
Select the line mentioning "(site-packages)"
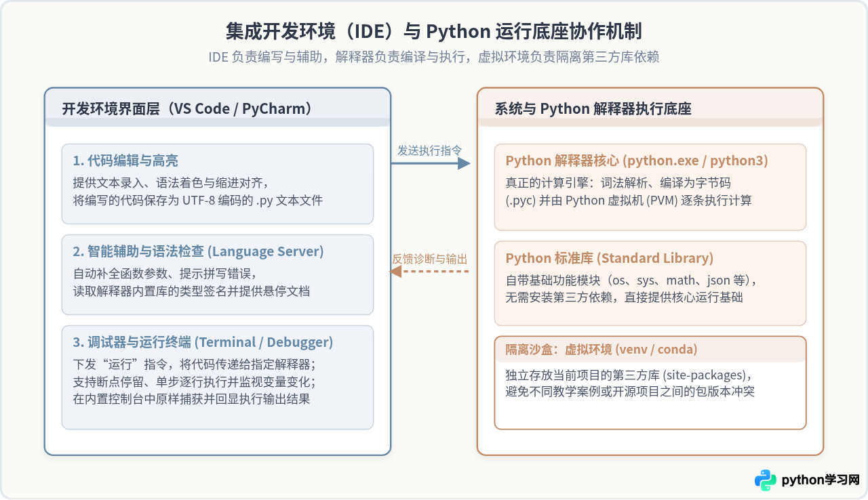pos(630,375)
